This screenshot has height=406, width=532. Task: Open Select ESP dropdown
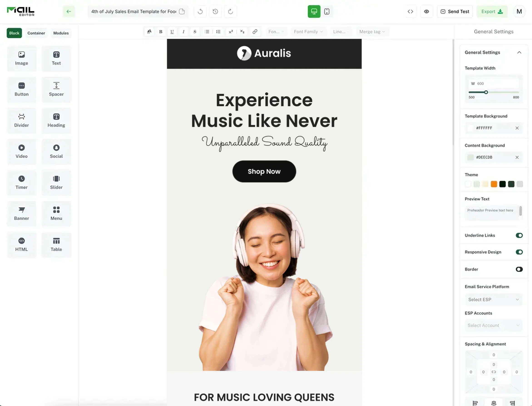coord(493,300)
